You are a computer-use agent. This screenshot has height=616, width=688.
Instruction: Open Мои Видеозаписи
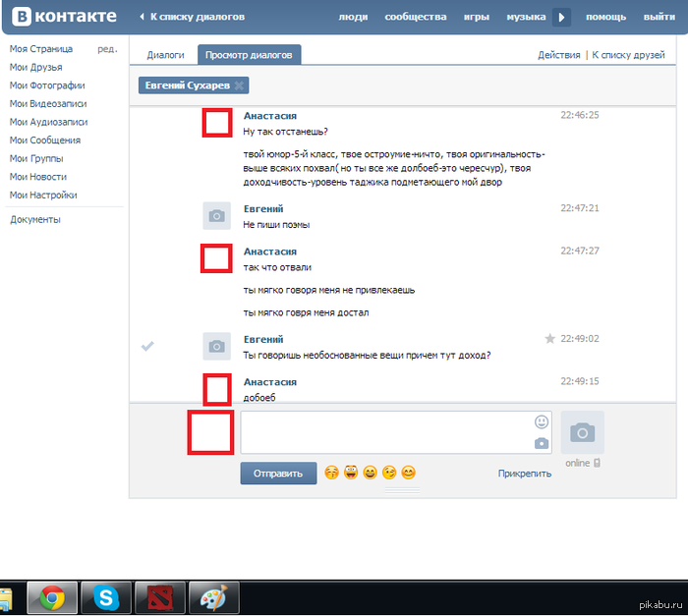[x=48, y=103]
